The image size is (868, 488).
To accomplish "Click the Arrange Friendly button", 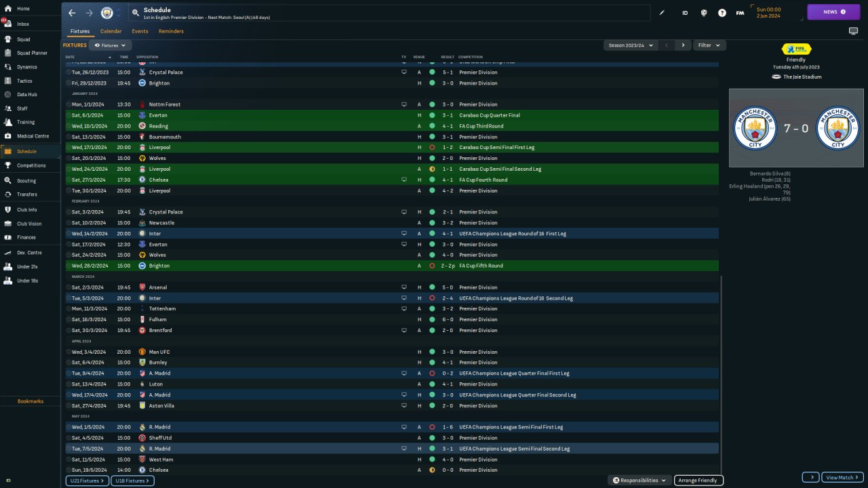I will coord(698,481).
